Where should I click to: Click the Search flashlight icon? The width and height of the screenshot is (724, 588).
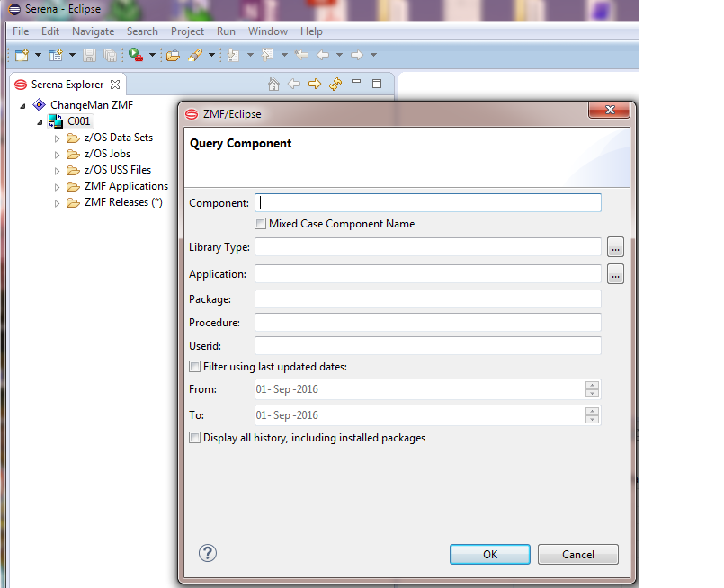[x=195, y=56]
